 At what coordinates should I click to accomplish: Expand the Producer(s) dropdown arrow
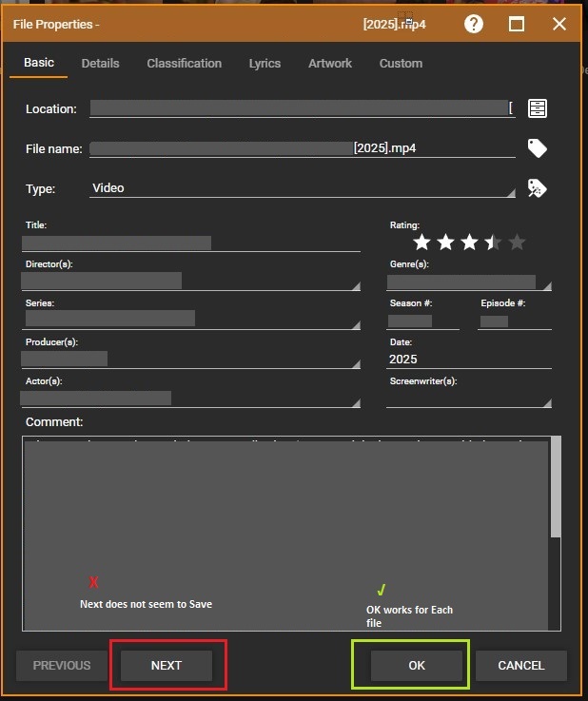[x=356, y=364]
